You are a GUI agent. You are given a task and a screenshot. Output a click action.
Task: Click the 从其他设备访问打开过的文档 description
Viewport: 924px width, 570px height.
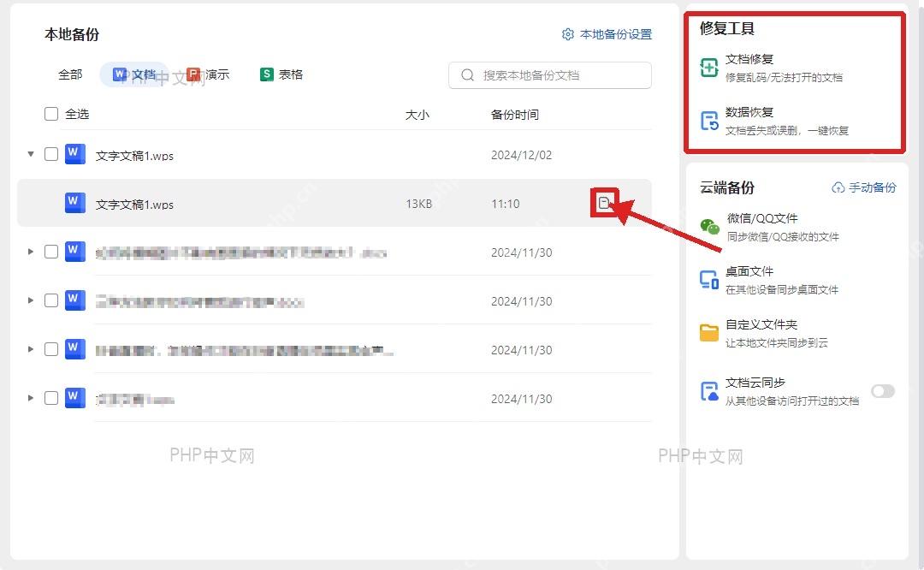point(792,401)
